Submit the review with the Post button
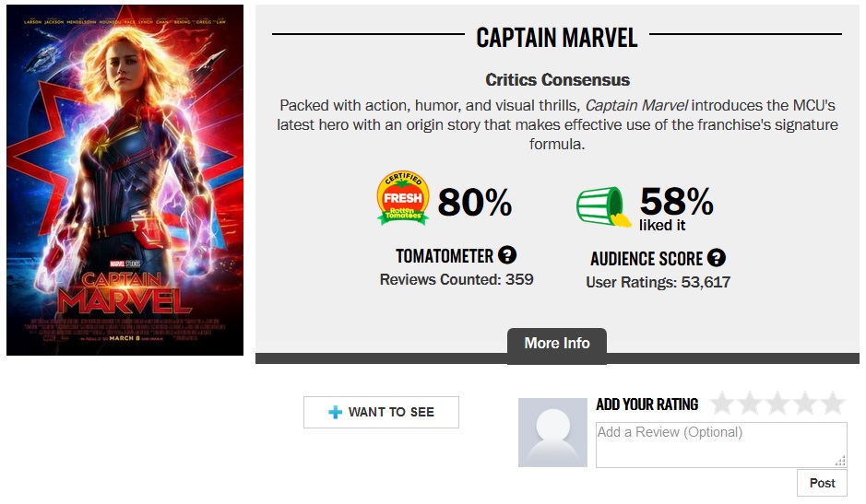The width and height of the screenshot is (866, 504). (822, 483)
